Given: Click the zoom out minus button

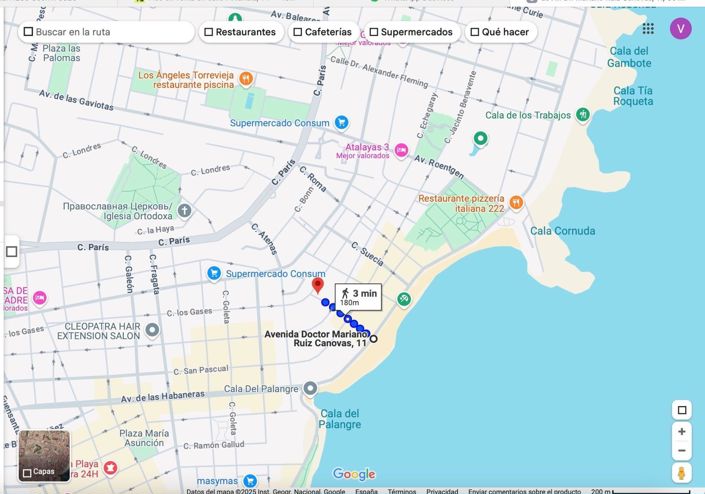Looking at the screenshot, I should pos(682,451).
